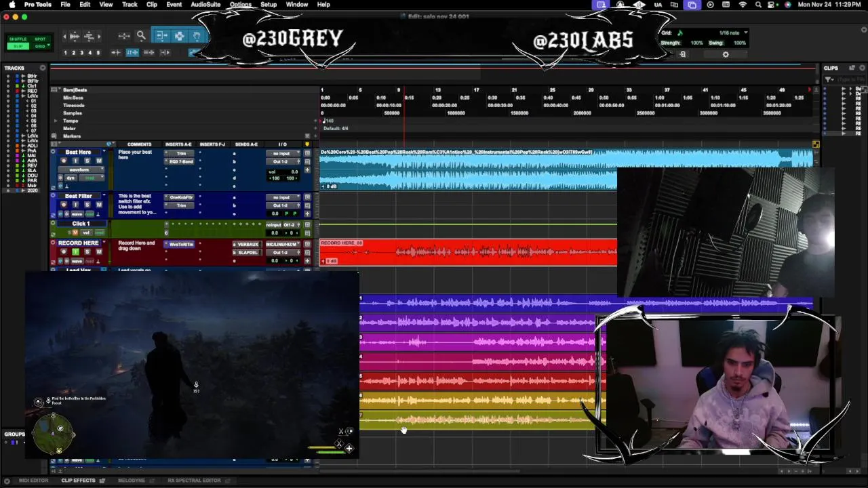Click the yellow shield icon by I/O column
Viewport: 868px width, 488px height.
pos(307,144)
